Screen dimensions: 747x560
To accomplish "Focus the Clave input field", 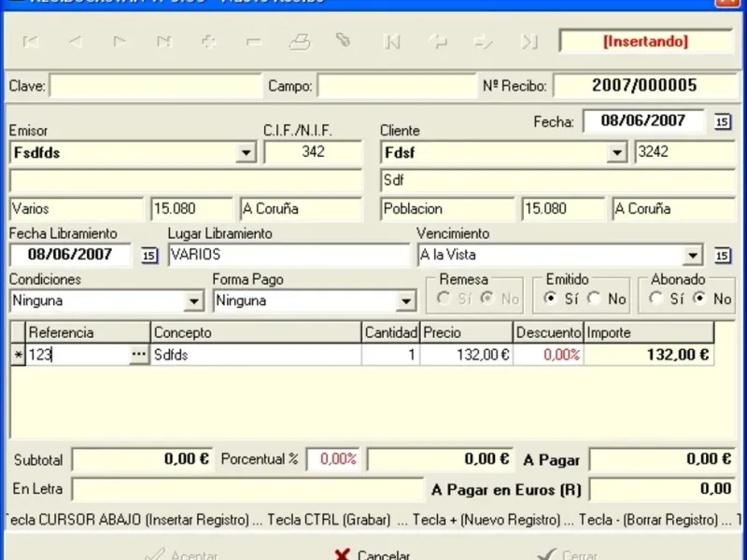I will (x=155, y=86).
